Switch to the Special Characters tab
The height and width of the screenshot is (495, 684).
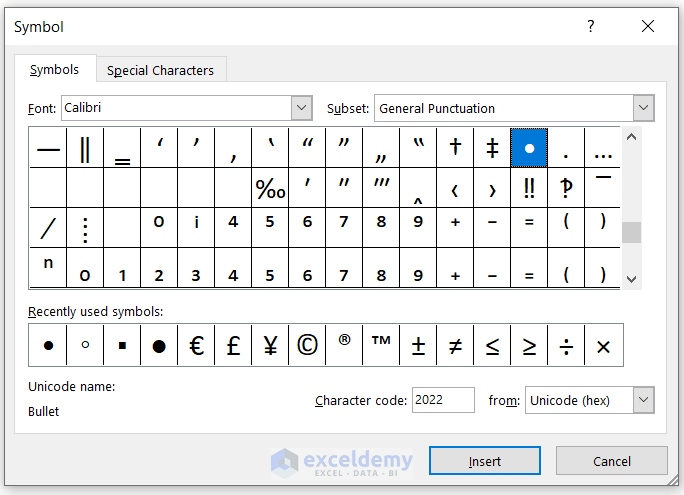pos(160,70)
